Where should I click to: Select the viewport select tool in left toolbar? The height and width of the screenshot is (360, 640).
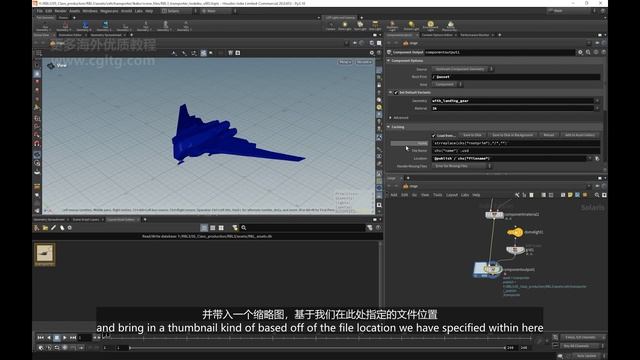coord(37,74)
